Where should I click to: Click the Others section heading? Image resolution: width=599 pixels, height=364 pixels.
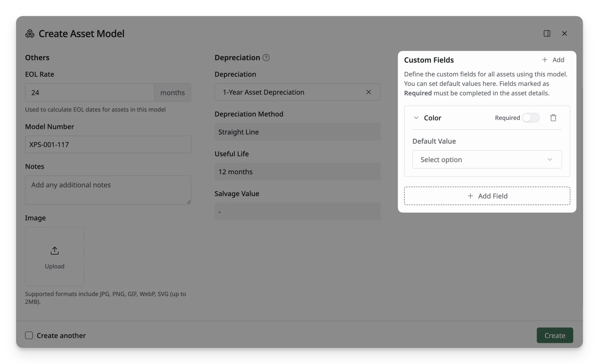(37, 58)
